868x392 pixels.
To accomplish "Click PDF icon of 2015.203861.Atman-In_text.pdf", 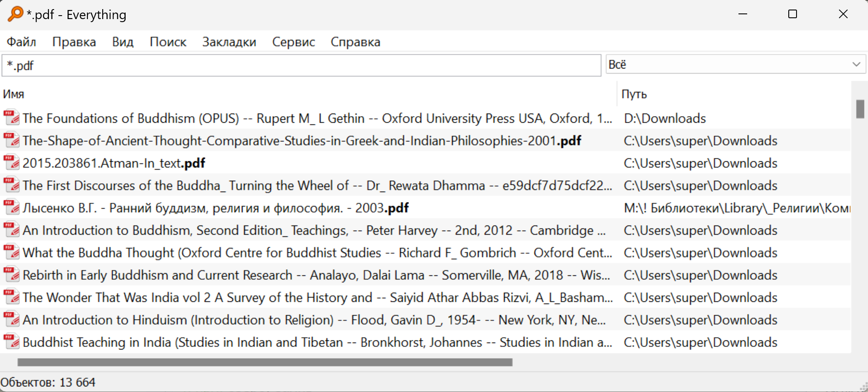I will tap(12, 163).
